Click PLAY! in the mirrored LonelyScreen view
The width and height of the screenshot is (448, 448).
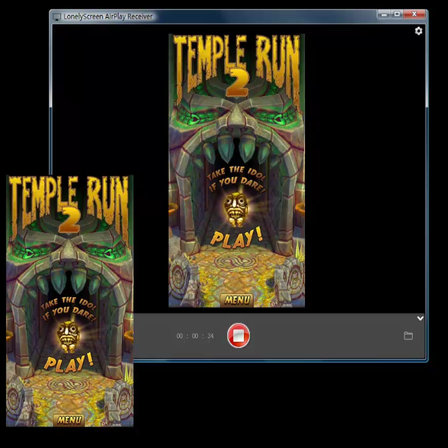point(236,238)
